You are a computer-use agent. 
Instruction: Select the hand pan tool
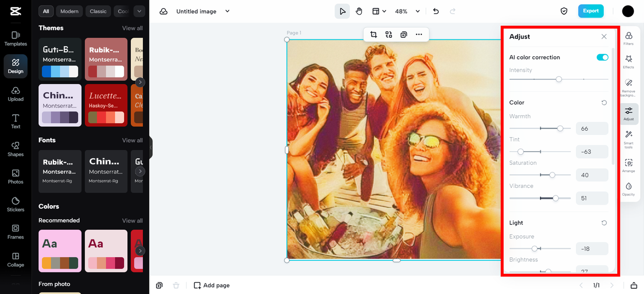pos(359,11)
